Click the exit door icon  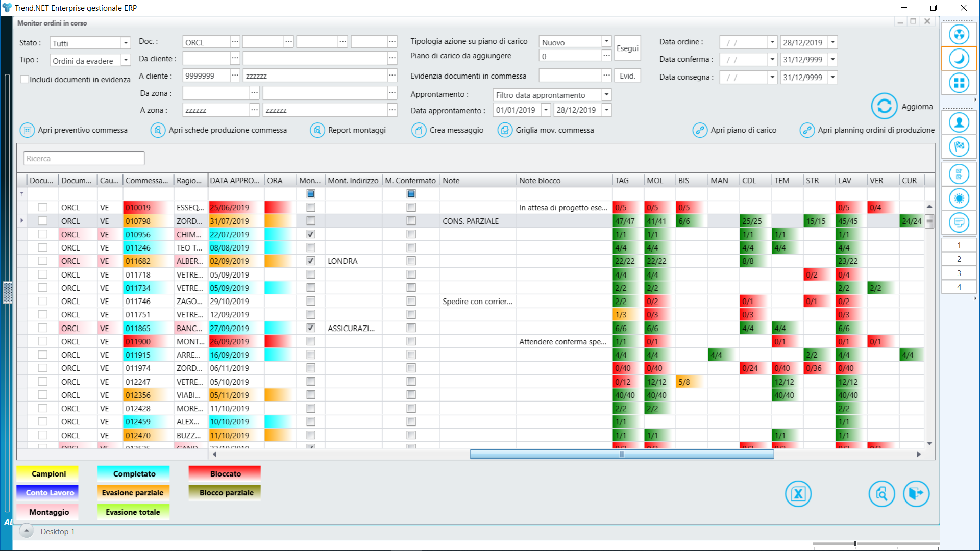tap(916, 493)
